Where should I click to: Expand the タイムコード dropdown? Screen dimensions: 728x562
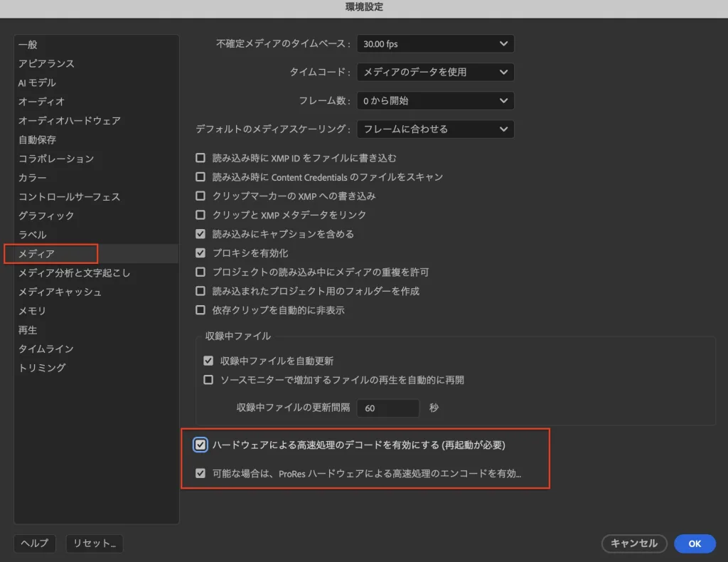pos(435,72)
